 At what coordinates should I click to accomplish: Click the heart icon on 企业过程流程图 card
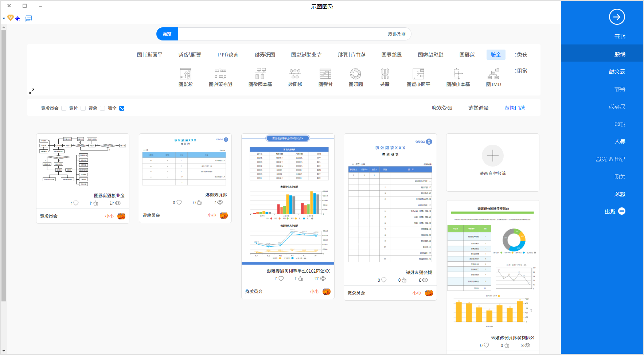(76, 203)
